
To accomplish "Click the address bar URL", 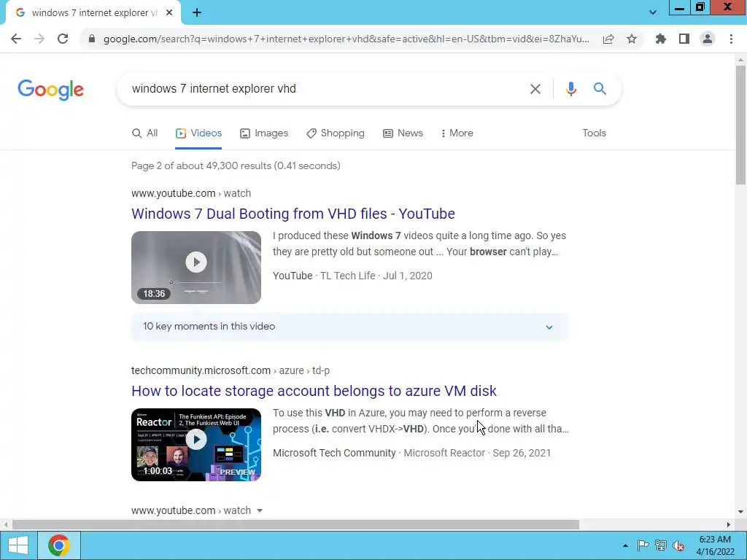I will click(x=346, y=39).
